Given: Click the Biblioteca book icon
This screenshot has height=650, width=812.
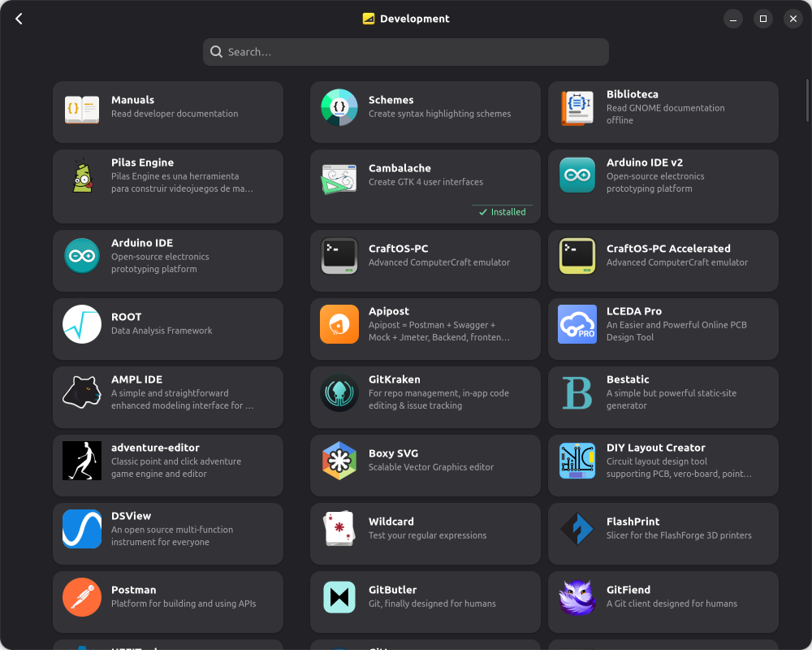Looking at the screenshot, I should (577, 107).
